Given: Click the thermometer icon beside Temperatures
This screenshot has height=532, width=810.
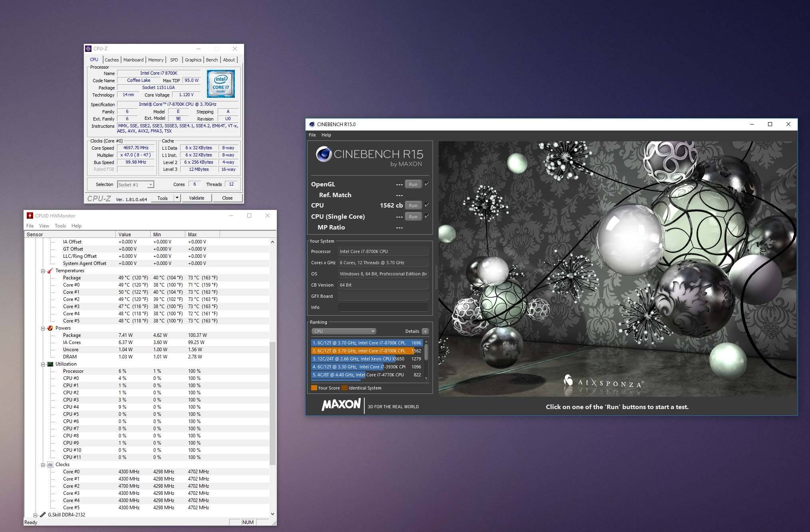Looking at the screenshot, I should click(x=50, y=271).
